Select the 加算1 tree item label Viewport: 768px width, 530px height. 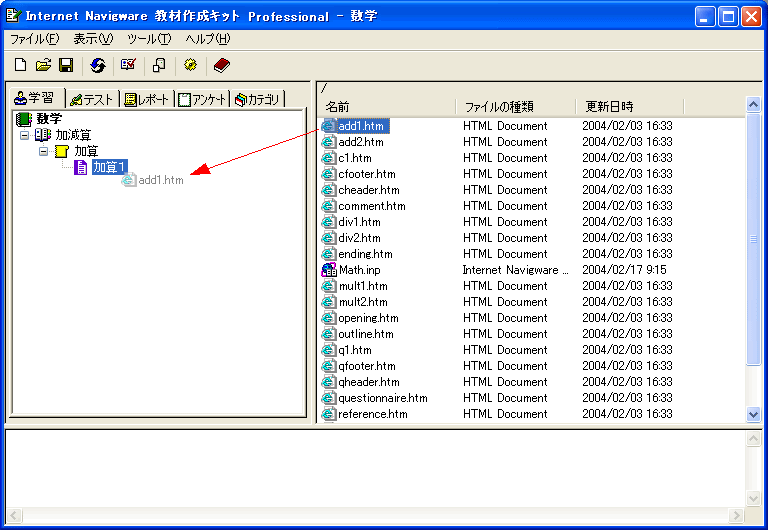tap(109, 167)
